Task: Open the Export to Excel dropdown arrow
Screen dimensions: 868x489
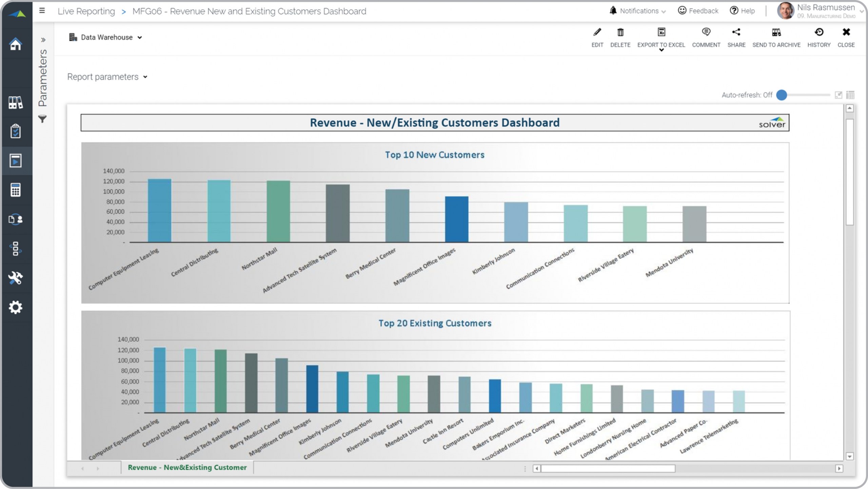Action: pyautogui.click(x=661, y=50)
